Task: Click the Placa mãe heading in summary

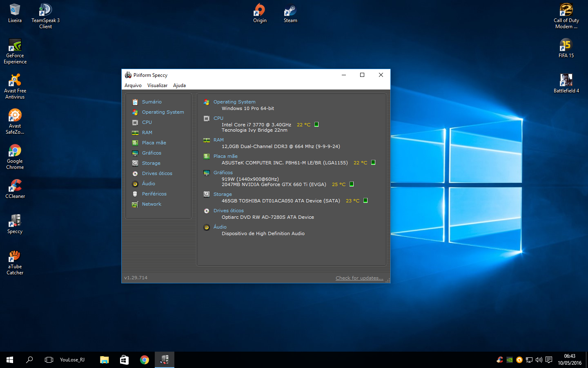Action: 225,156
